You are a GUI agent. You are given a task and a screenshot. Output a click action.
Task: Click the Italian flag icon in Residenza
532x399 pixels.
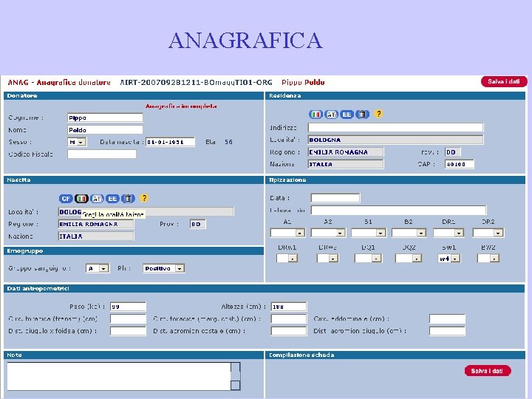pyautogui.click(x=316, y=115)
